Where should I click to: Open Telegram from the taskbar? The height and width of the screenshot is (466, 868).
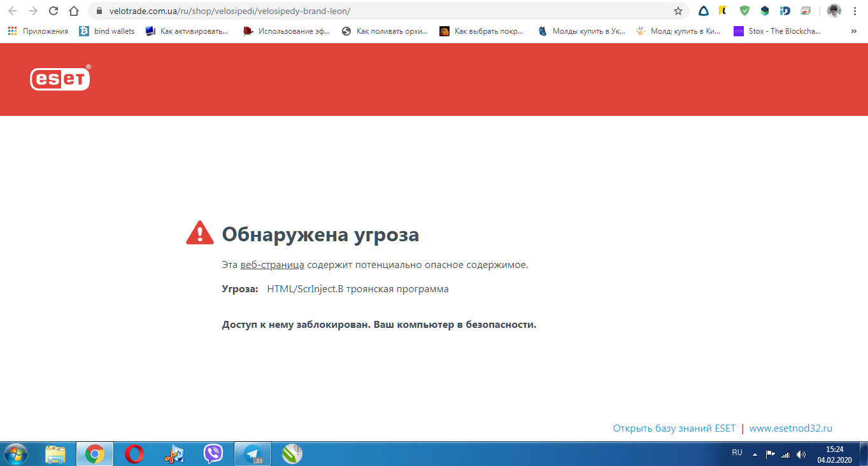(253, 454)
